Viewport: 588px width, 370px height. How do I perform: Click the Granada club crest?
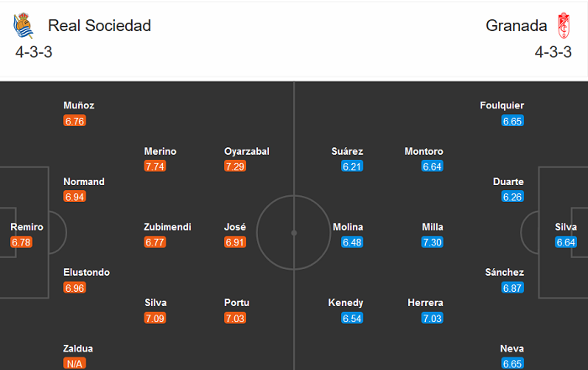[x=564, y=25]
